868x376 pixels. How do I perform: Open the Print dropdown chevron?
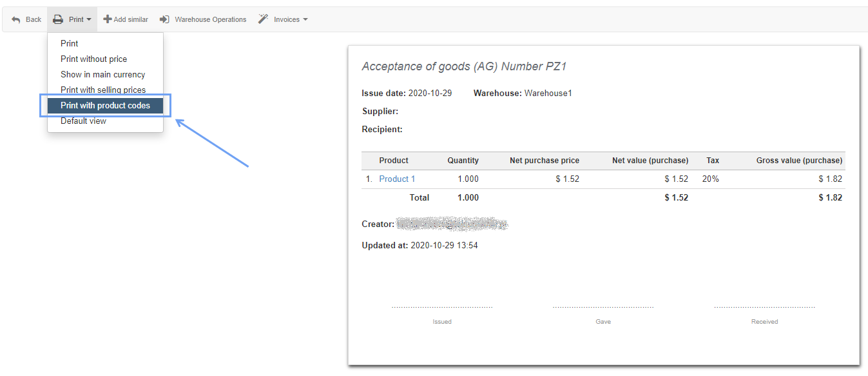[87, 19]
